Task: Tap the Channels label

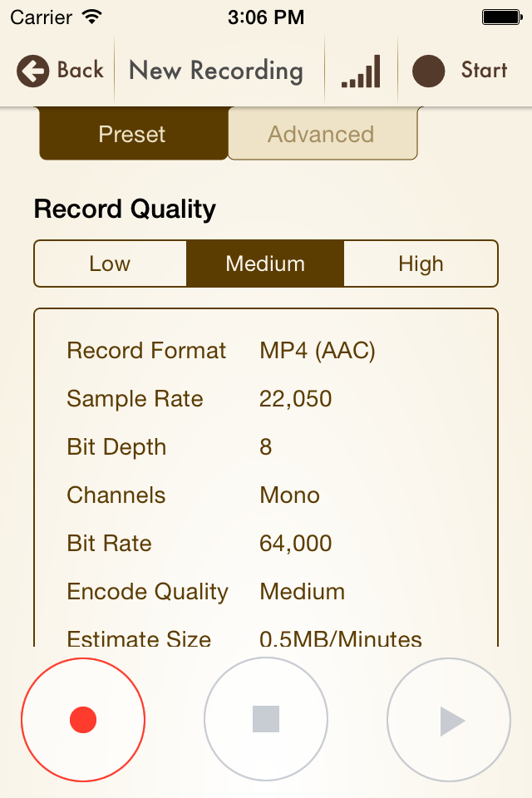Action: (116, 495)
